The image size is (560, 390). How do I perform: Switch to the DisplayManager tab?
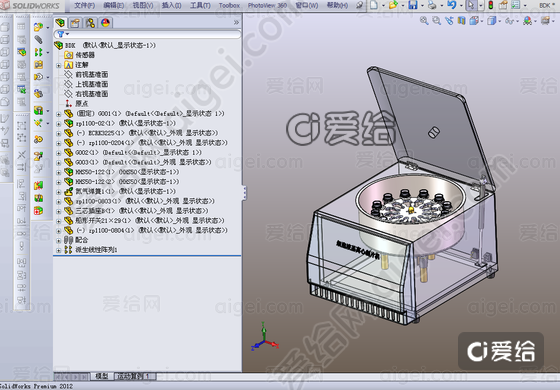coord(105,23)
